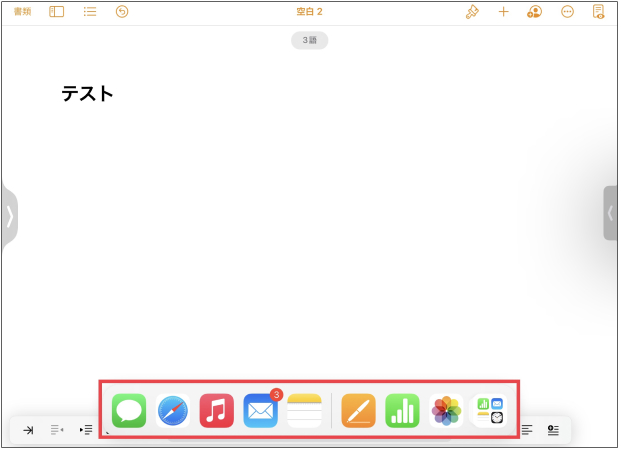This screenshot has width=621, height=450.
Task: Open the more options ellipsis icon
Action: coord(567,11)
